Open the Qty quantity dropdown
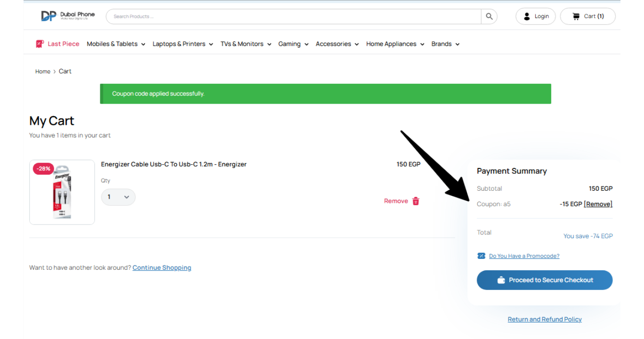 (x=118, y=197)
